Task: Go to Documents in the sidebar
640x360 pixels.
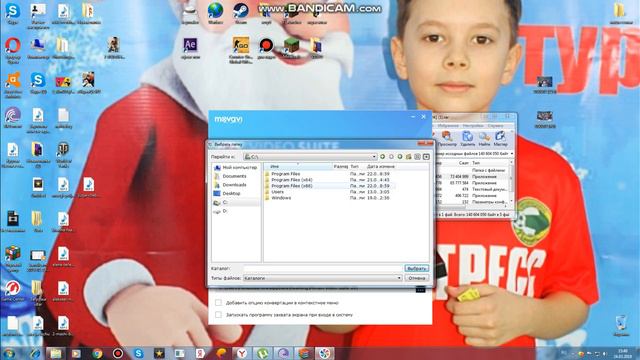Action: pyautogui.click(x=231, y=176)
